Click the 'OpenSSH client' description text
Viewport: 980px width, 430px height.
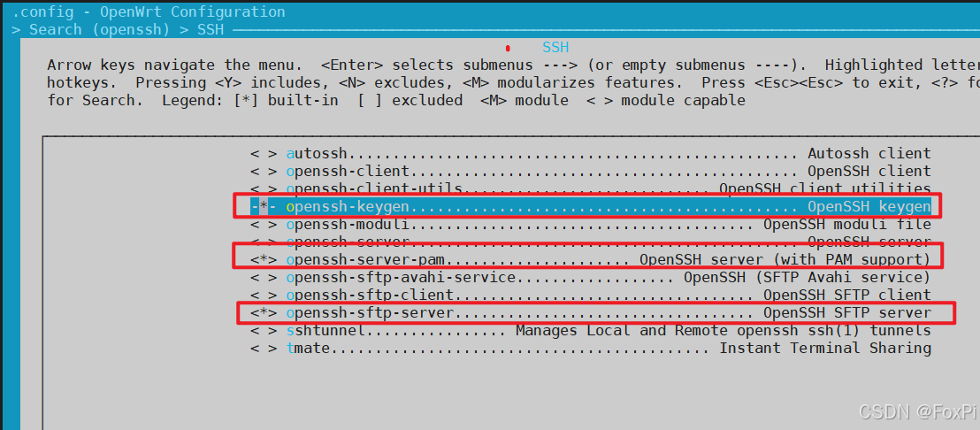tap(869, 172)
